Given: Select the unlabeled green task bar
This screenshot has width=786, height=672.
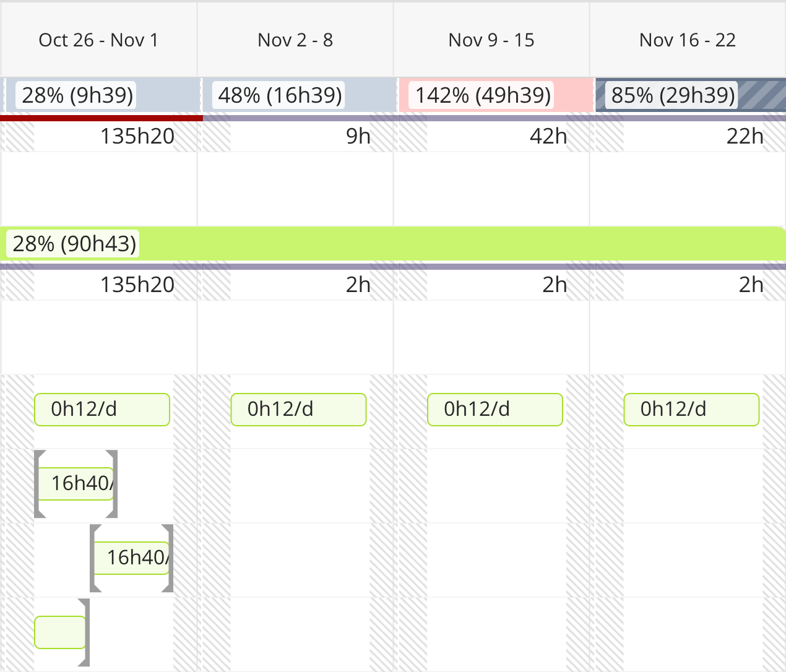Looking at the screenshot, I should click(x=59, y=632).
